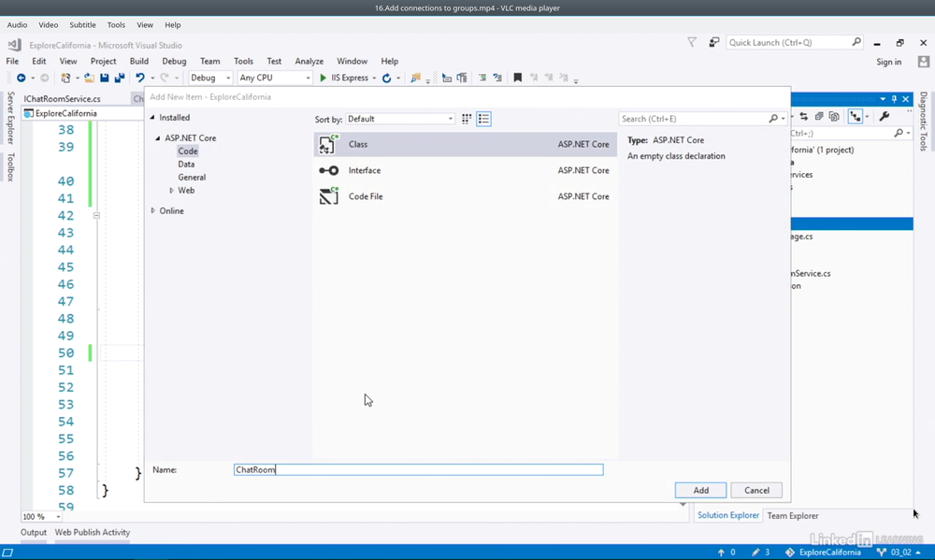
Task: Open the Diagnostic Tools side tab
Action: [x=923, y=121]
